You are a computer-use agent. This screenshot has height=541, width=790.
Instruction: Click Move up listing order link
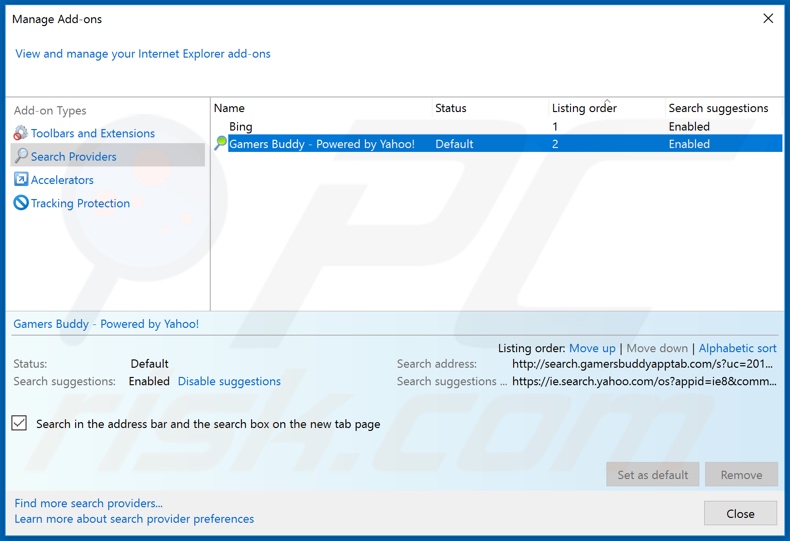pos(592,348)
